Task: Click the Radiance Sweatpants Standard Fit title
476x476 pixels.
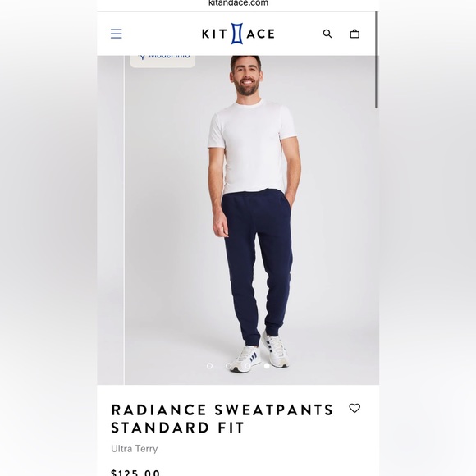Action: [x=222, y=419]
